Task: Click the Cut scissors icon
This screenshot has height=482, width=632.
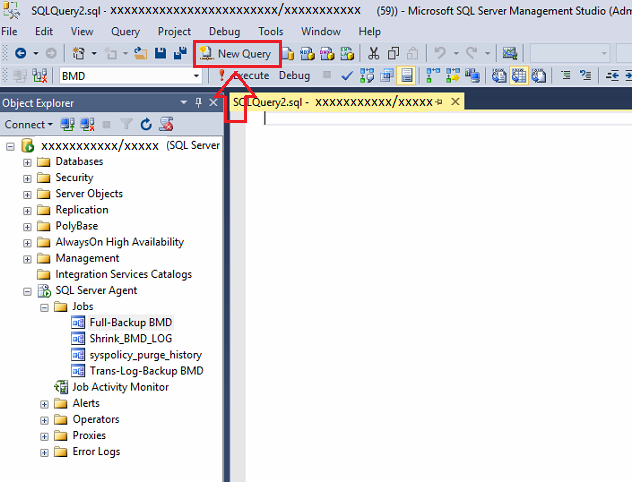Action: point(374,53)
